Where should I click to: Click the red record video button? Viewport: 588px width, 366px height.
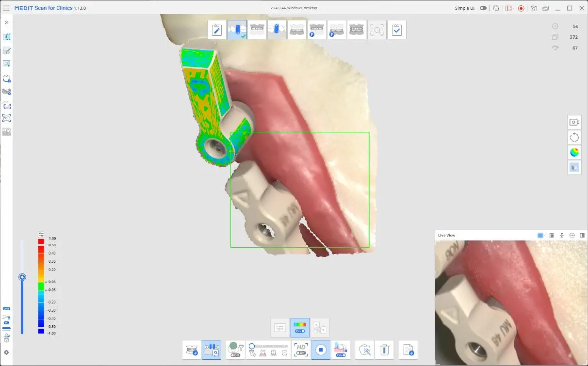pyautogui.click(x=521, y=8)
